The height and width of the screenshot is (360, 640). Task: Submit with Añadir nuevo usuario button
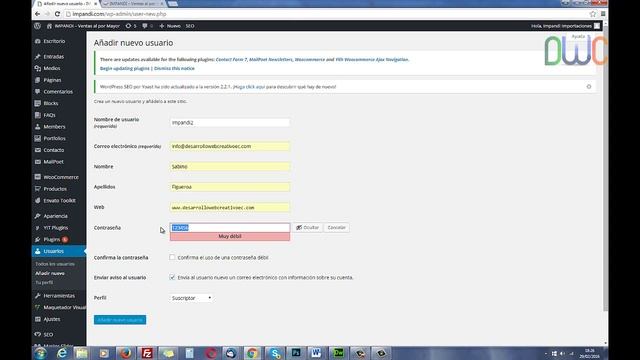[x=120, y=320]
